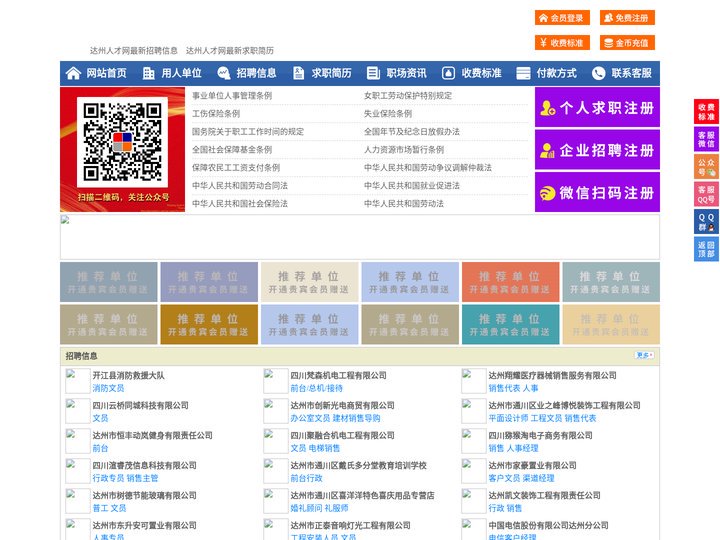The image size is (720, 540).
Task: Click the purple 客服微信 side widget
Action: coord(706,139)
